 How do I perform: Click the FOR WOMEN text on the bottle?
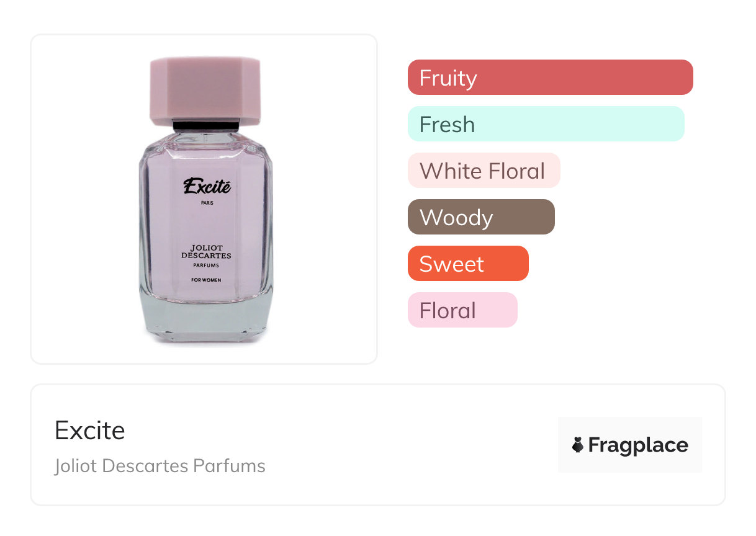[206, 280]
